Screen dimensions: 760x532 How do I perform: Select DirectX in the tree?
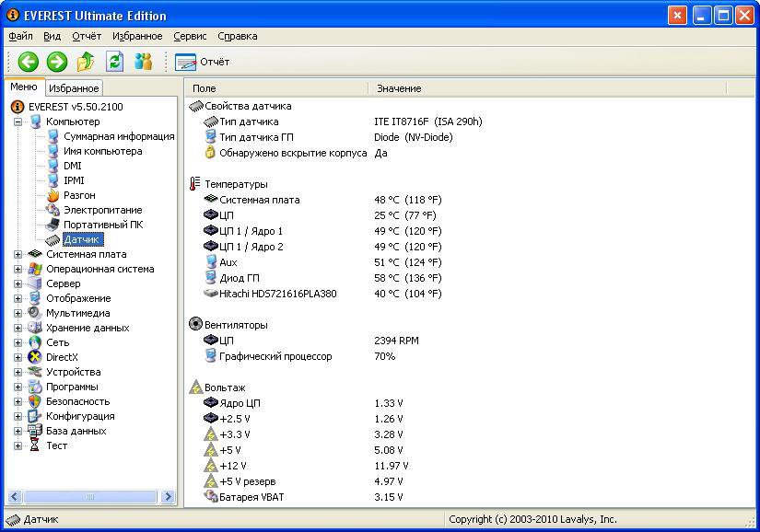coord(62,357)
